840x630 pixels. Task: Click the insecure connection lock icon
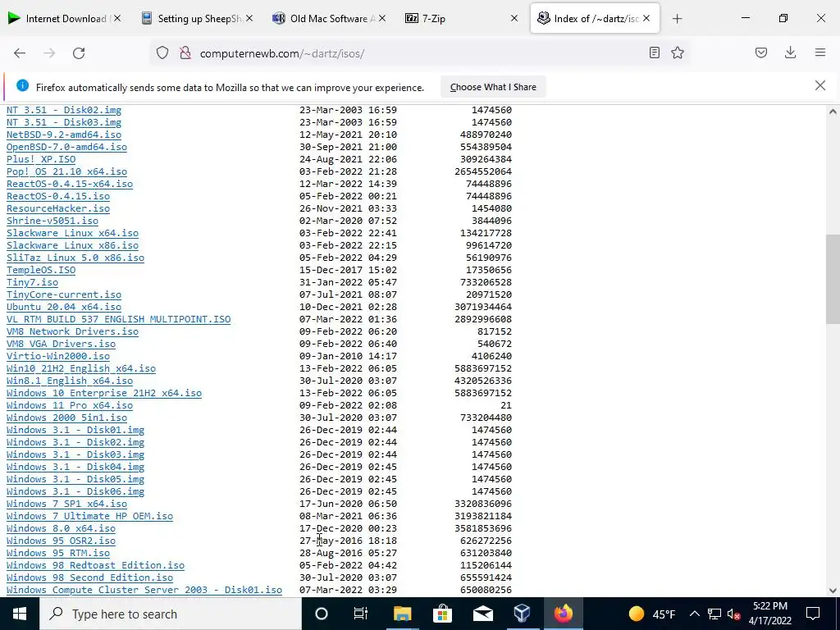click(x=185, y=53)
